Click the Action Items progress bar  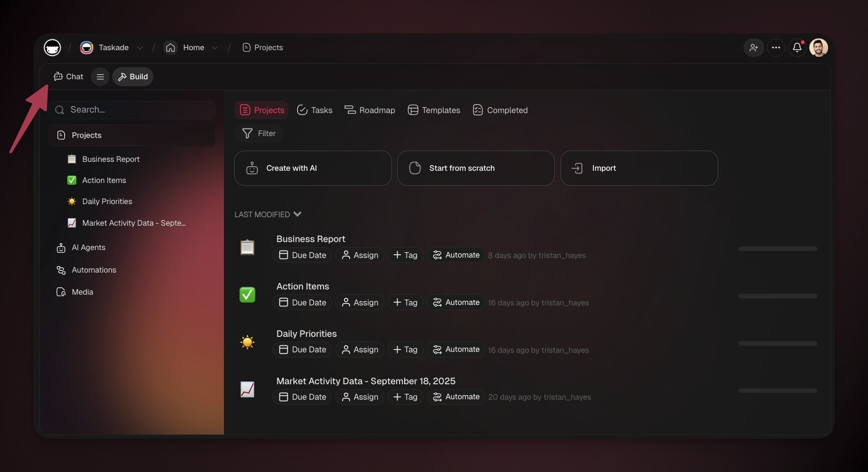[x=777, y=296]
